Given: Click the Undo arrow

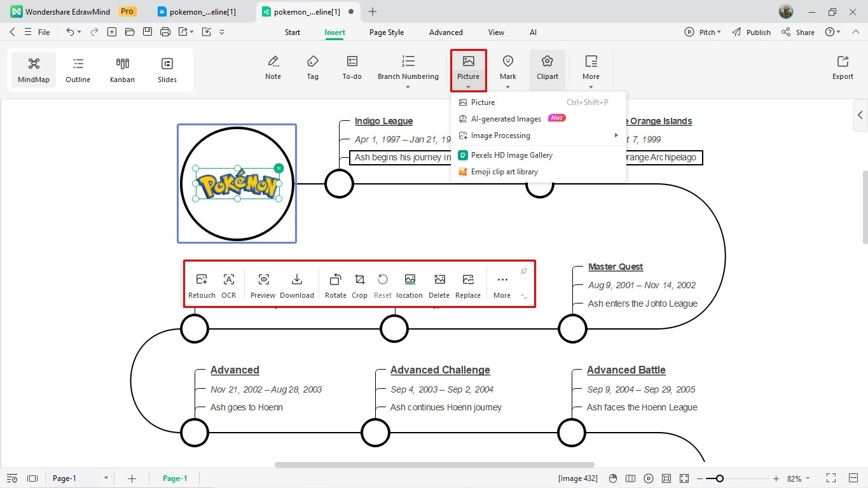Looking at the screenshot, I should point(69,32).
